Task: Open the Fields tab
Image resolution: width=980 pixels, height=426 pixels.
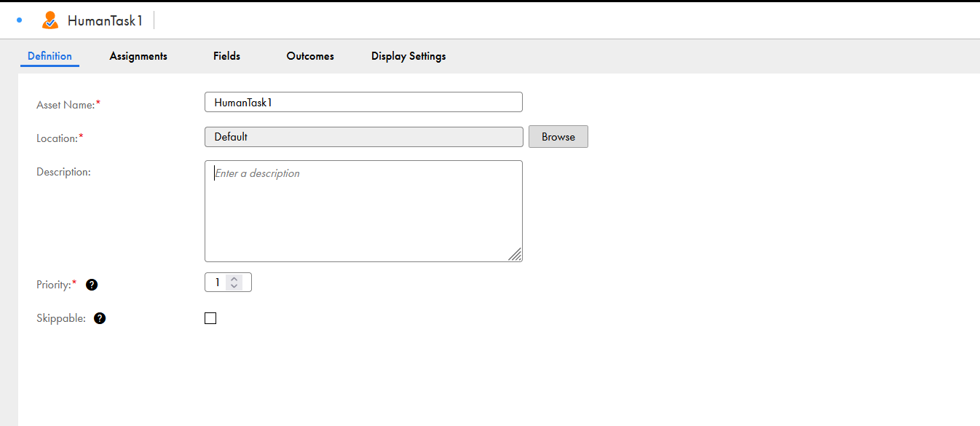Action: click(x=226, y=56)
